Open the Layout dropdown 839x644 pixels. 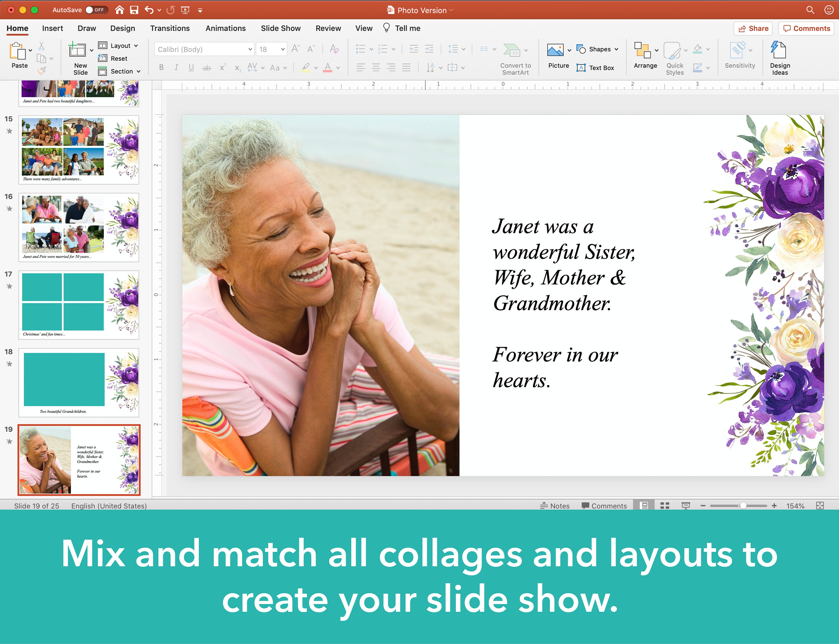click(119, 45)
